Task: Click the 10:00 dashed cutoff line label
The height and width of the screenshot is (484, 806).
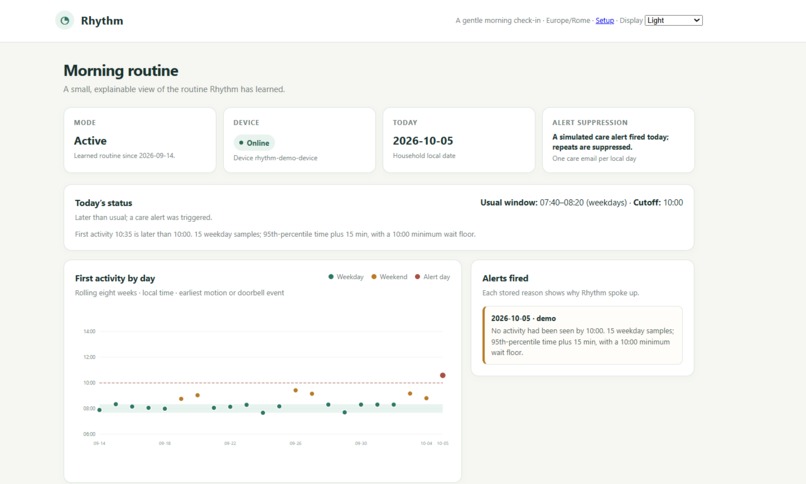Action: pos(89,383)
